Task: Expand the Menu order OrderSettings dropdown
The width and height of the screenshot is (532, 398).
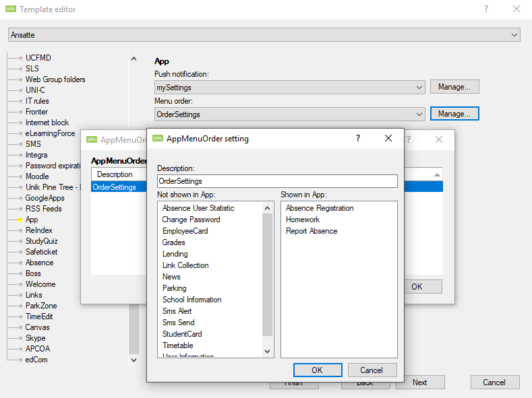Action: click(x=419, y=114)
